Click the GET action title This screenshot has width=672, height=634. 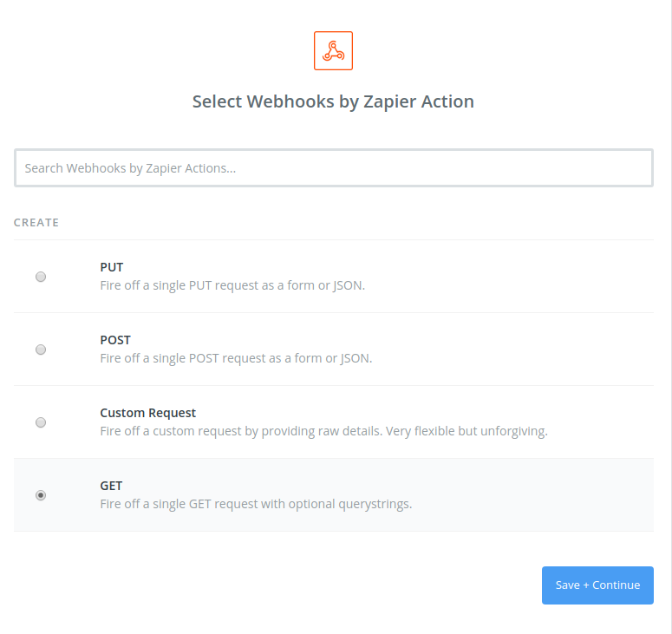(111, 486)
